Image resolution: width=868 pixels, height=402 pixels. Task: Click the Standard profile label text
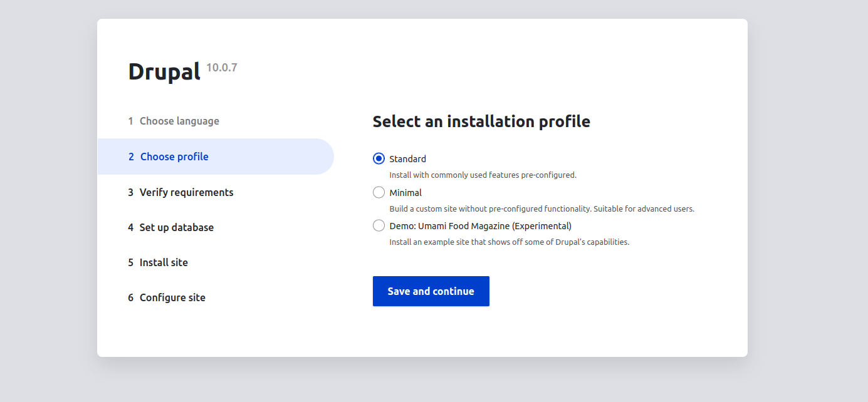407,159
